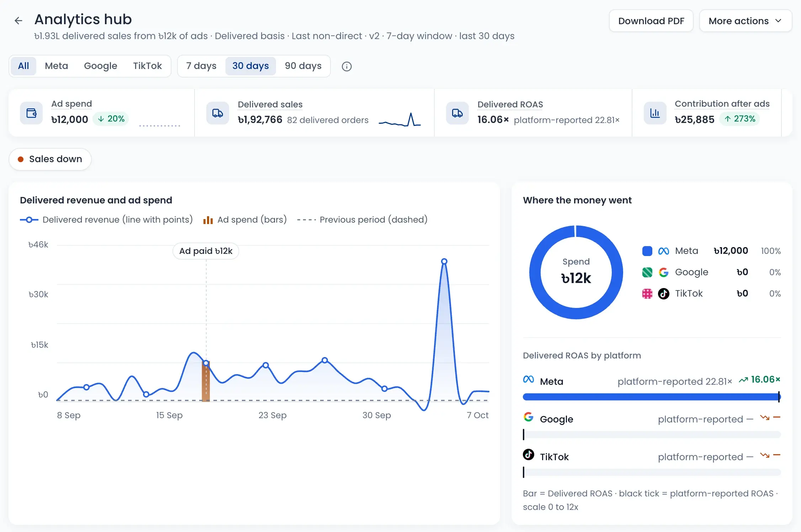The width and height of the screenshot is (801, 532).
Task: Click the ৳25,885 contribution value
Action: 695,120
